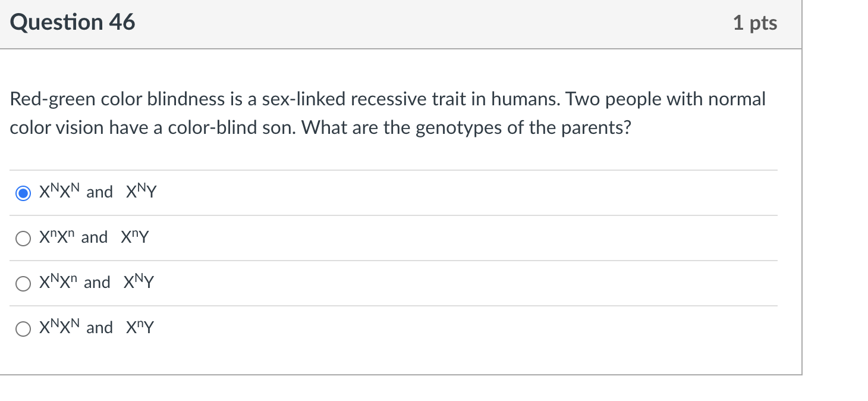Click the word 'and' in the third answer
This screenshot has height=401, width=868.
point(97,282)
